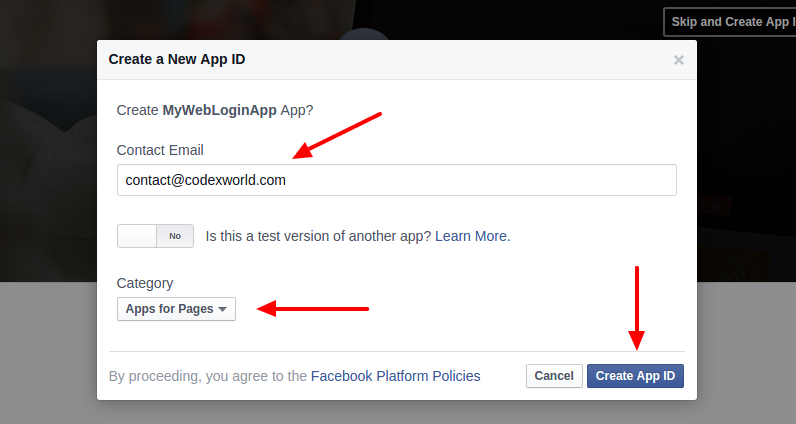Click the Contact Email label
The width and height of the screenshot is (796, 424).
(x=160, y=150)
